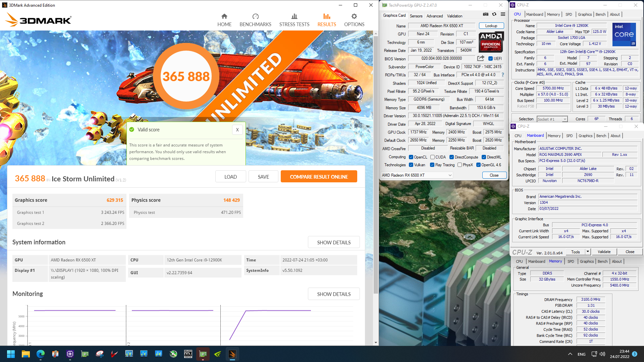Open 3DMark OPTIONS gear
644x362 pixels.
[354, 20]
